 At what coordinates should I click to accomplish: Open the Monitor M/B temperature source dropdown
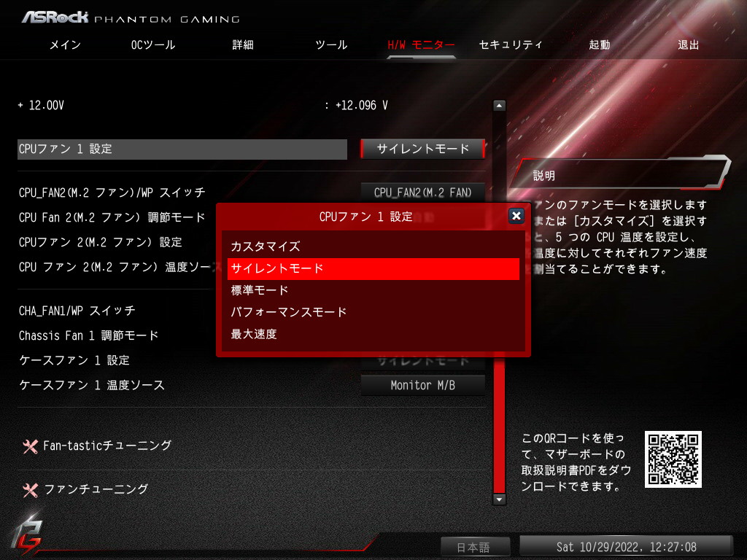point(422,385)
